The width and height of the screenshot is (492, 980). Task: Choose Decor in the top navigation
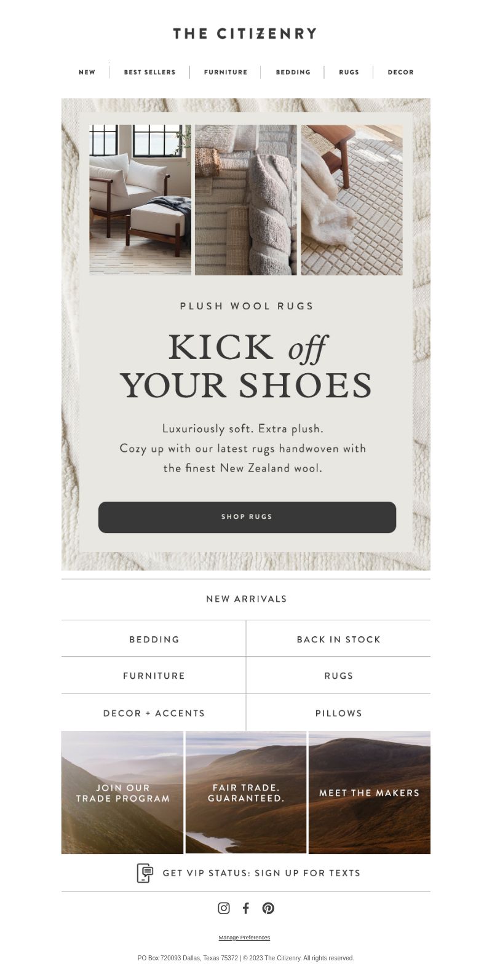click(400, 72)
